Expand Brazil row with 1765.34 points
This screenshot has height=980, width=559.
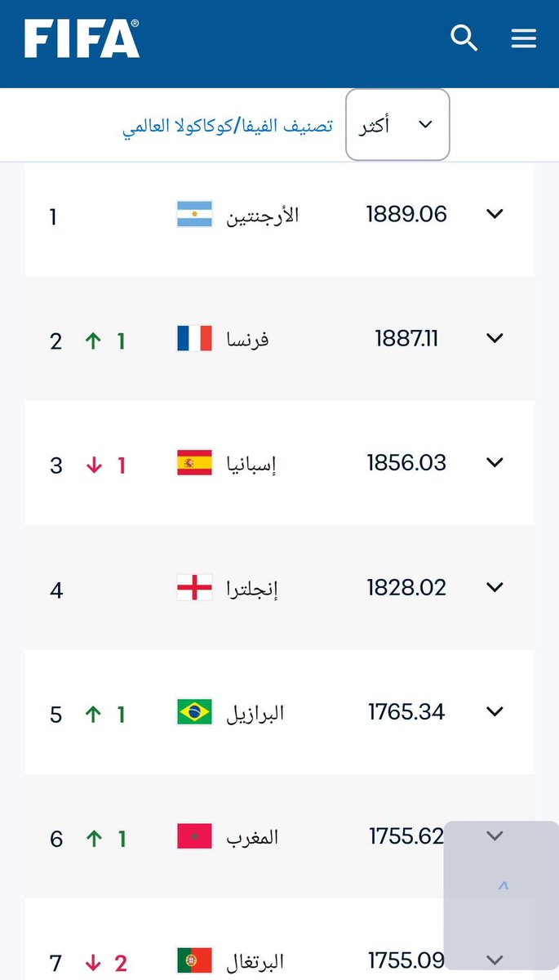click(495, 711)
